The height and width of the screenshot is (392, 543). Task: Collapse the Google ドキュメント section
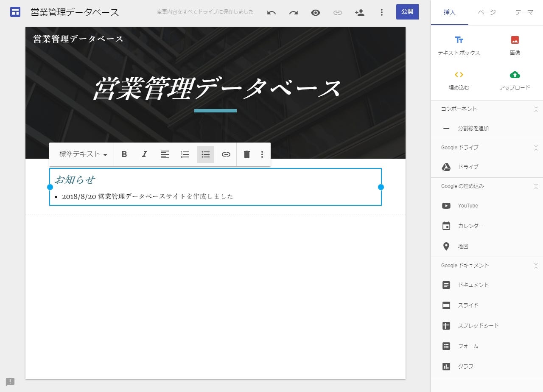pos(536,266)
